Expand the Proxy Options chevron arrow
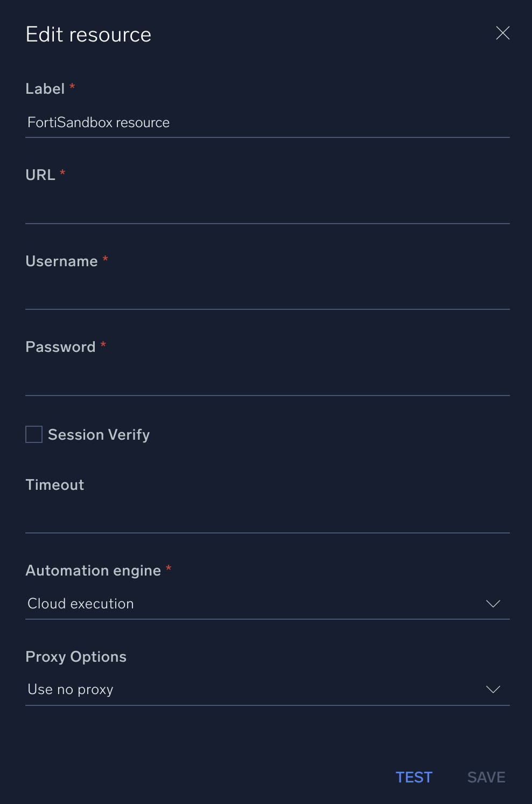532x804 pixels. tap(493, 690)
